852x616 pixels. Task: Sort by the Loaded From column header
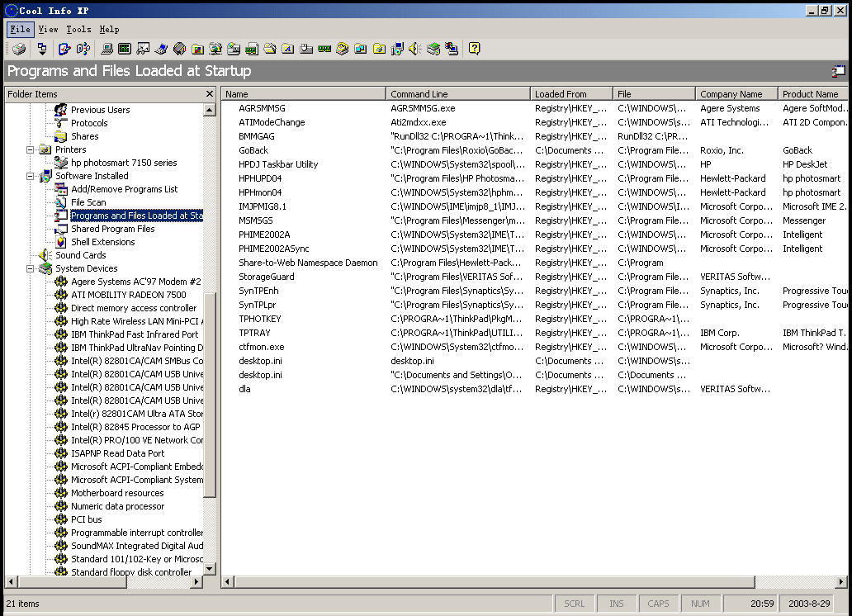click(x=571, y=94)
